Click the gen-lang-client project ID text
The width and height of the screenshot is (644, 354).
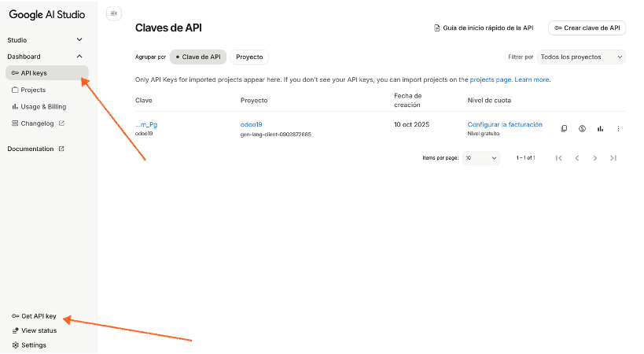[x=275, y=135]
